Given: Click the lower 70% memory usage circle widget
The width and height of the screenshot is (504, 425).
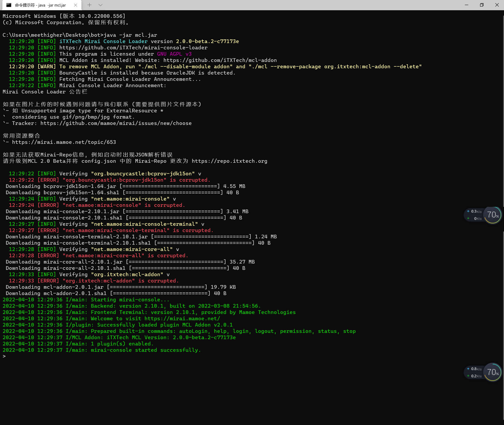Looking at the screenshot, I should [492, 372].
